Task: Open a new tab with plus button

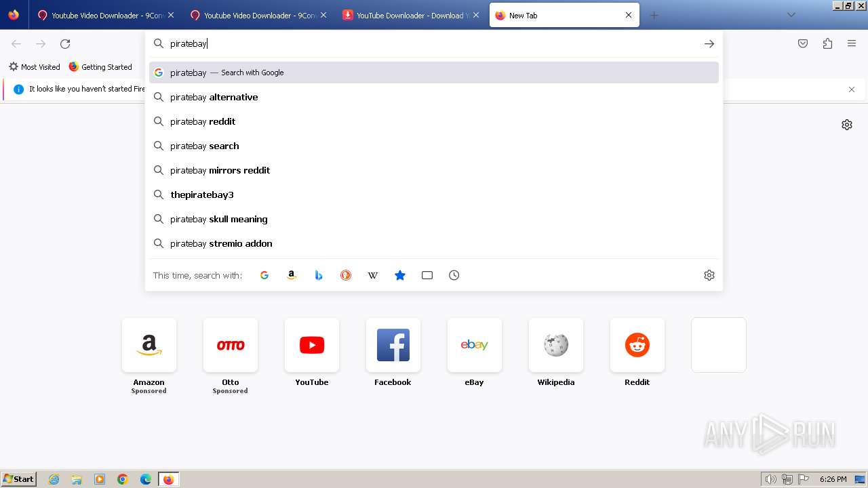Action: tap(654, 15)
